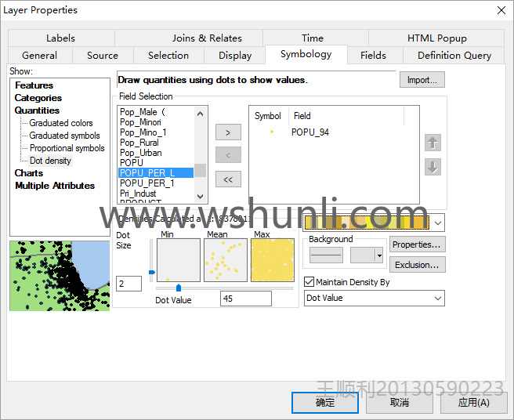The image size is (514, 420).
Task: Confirm with the 确定 button
Action: (325, 403)
